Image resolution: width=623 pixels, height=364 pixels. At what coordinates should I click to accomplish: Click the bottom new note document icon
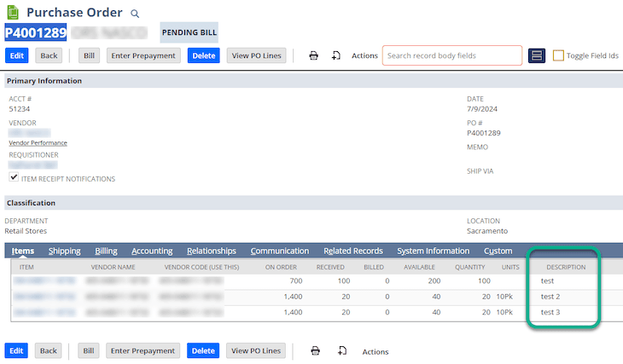pos(342,351)
